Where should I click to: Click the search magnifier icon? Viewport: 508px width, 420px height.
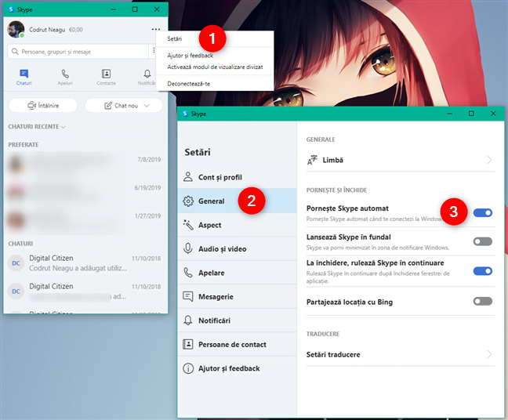click(15, 52)
